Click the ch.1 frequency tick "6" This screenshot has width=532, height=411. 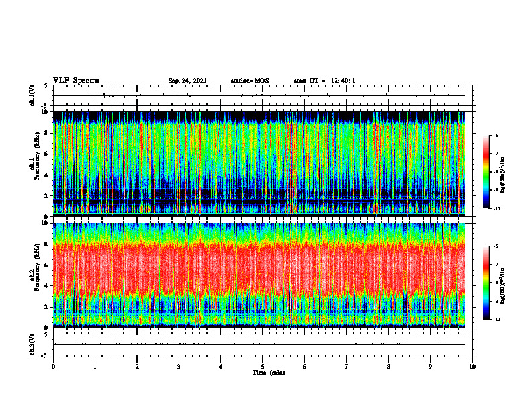47,154
